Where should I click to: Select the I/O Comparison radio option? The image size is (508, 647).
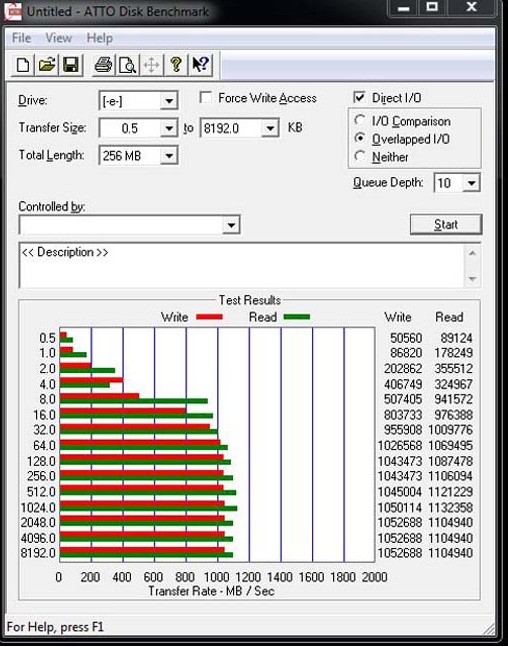(x=360, y=120)
